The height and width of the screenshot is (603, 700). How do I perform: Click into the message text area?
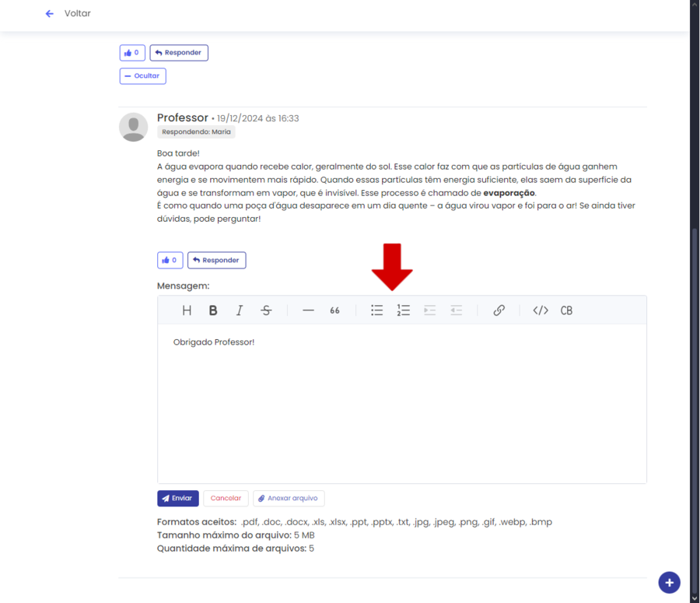(401, 405)
